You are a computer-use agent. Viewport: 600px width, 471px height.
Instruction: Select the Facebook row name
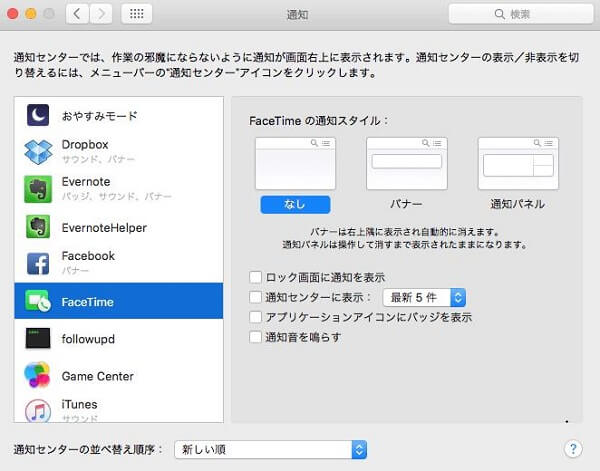88,256
